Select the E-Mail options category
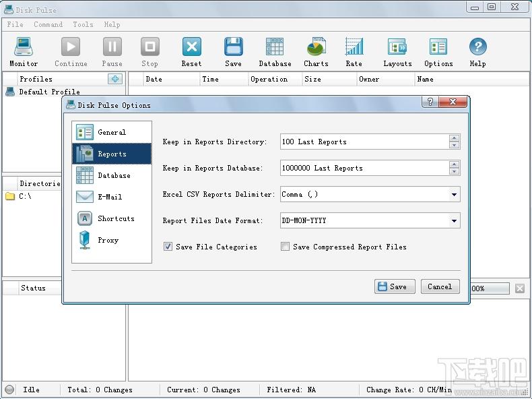Viewport: 532px width, 399px height. tap(112, 197)
